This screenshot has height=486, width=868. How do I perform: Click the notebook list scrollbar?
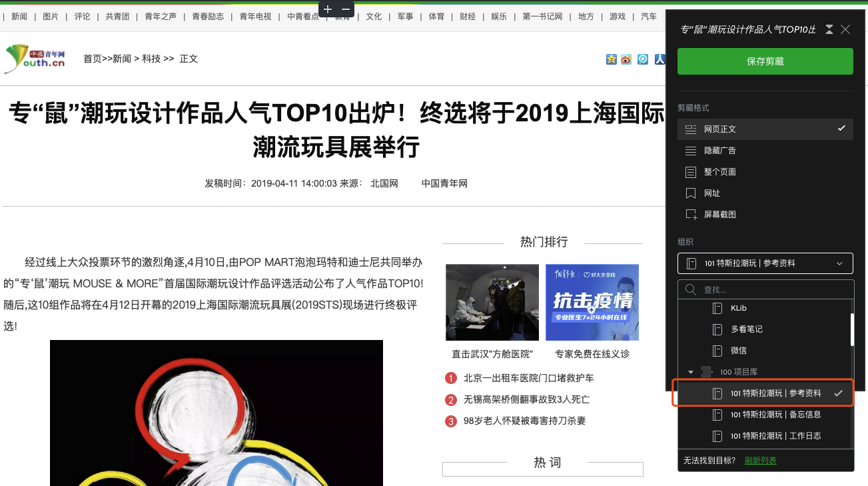852,329
